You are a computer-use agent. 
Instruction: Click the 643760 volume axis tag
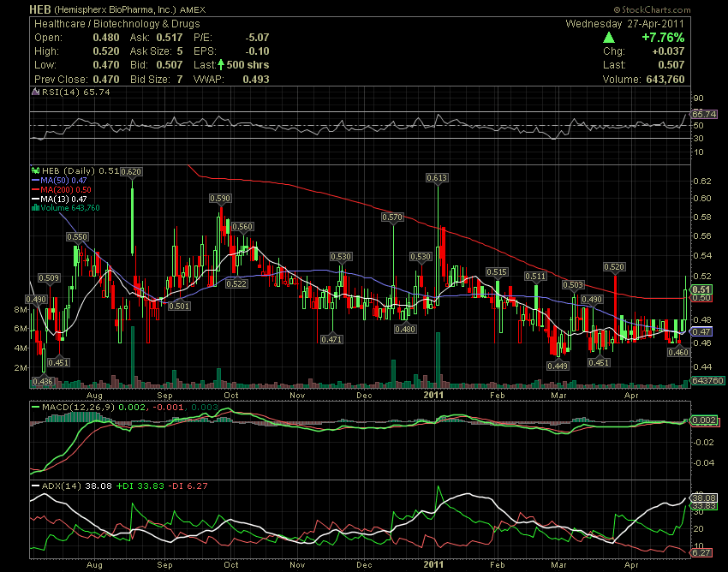(x=707, y=381)
